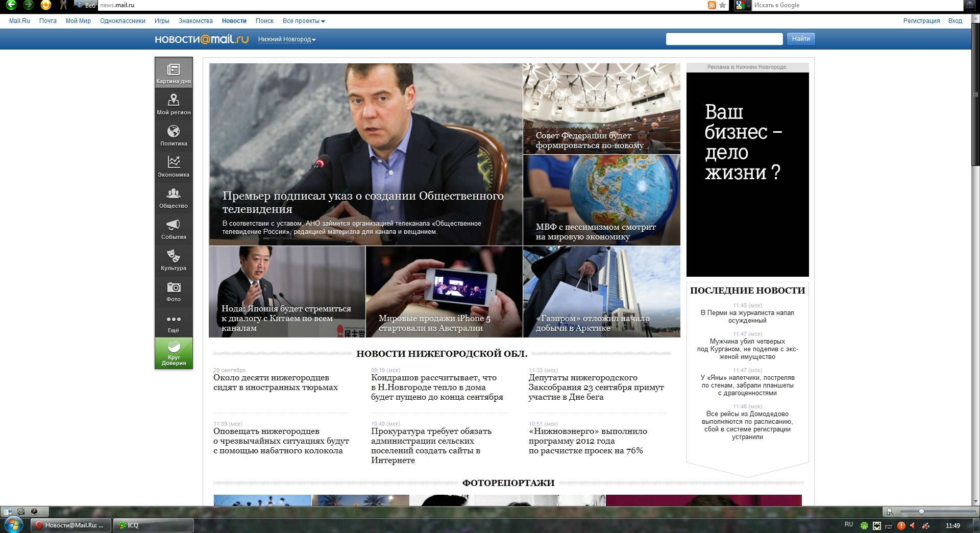Open the iPhone 5 sales story tile
Screen dimensions: 980x533
(444, 292)
